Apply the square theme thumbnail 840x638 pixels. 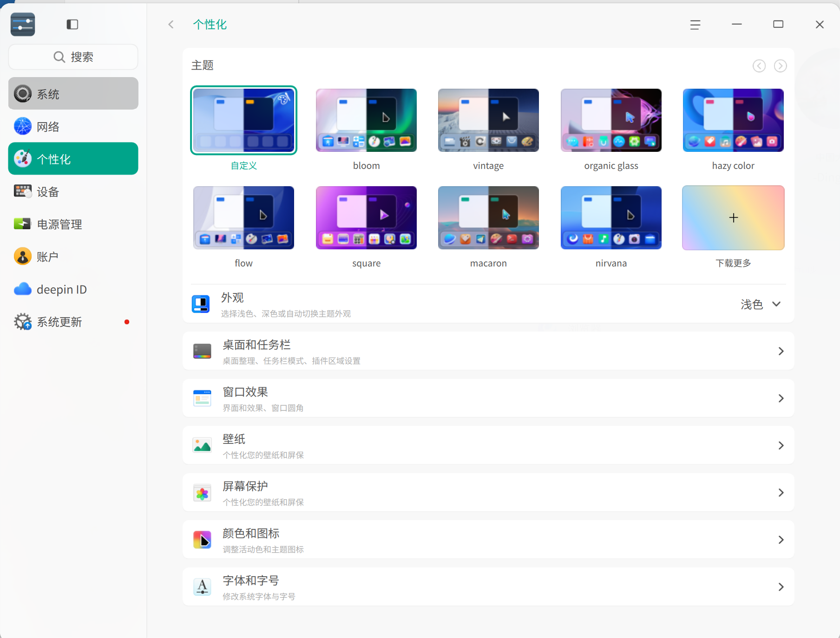366,218
